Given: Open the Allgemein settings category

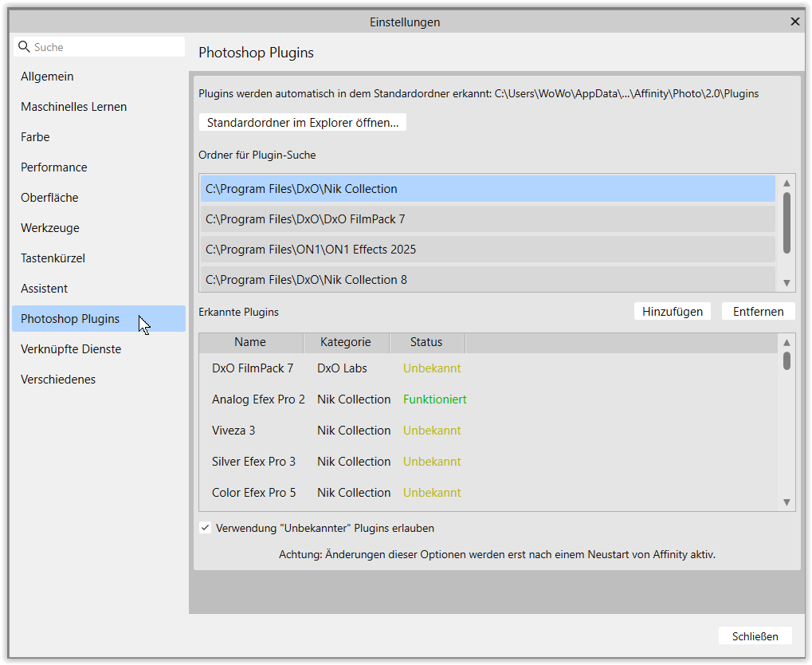Looking at the screenshot, I should (99, 77).
